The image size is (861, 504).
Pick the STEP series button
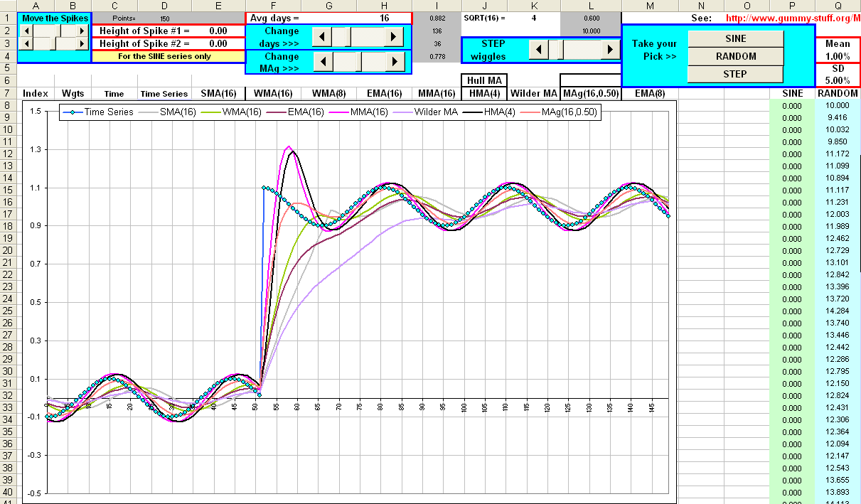coord(736,74)
